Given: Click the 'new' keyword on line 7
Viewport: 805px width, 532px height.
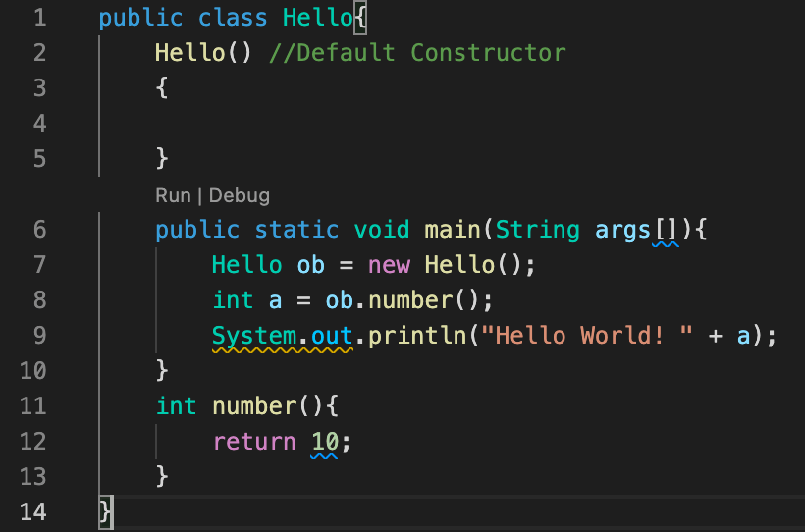Looking at the screenshot, I should 389,265.
